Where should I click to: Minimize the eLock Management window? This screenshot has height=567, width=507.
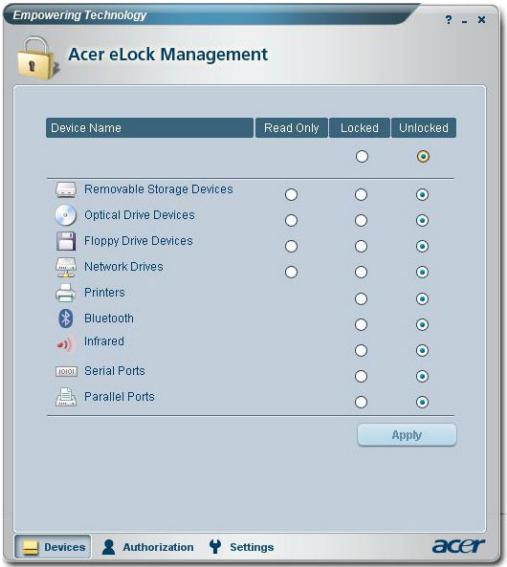(465, 22)
